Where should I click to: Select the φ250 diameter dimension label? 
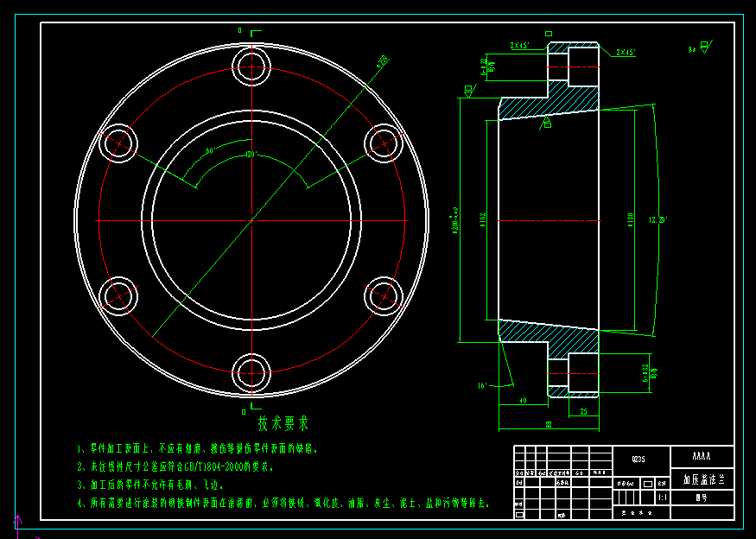(x=382, y=61)
